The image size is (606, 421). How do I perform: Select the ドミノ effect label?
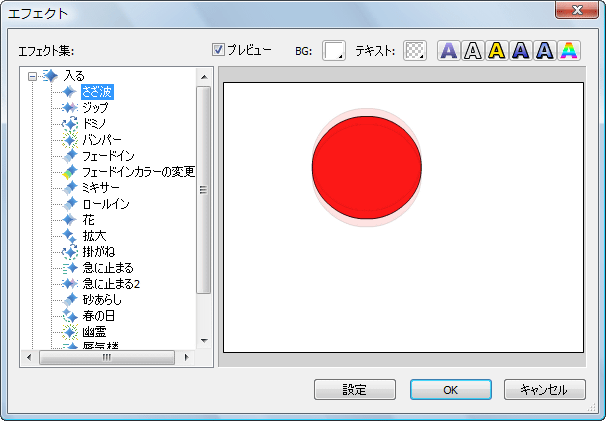[x=94, y=124]
